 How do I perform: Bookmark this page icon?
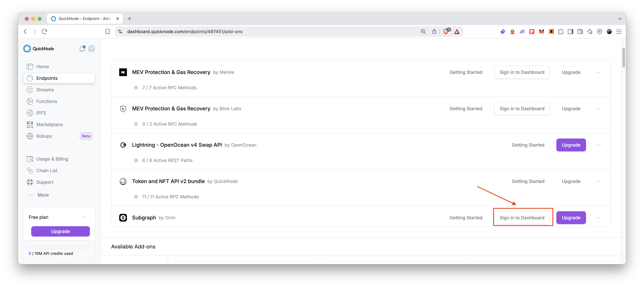point(107,32)
